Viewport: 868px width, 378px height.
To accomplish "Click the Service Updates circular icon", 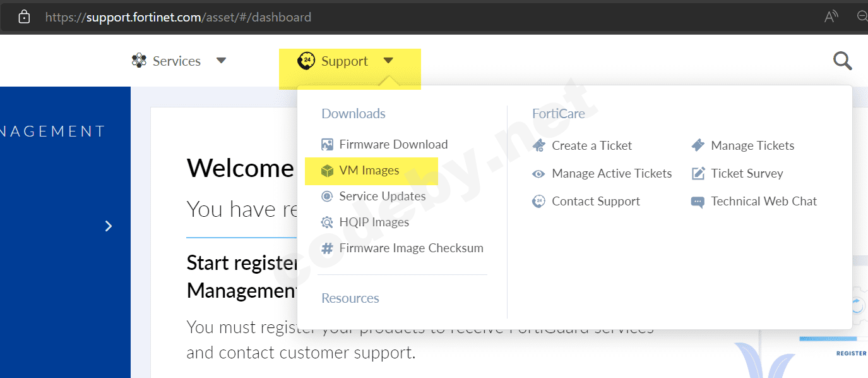I will 327,197.
